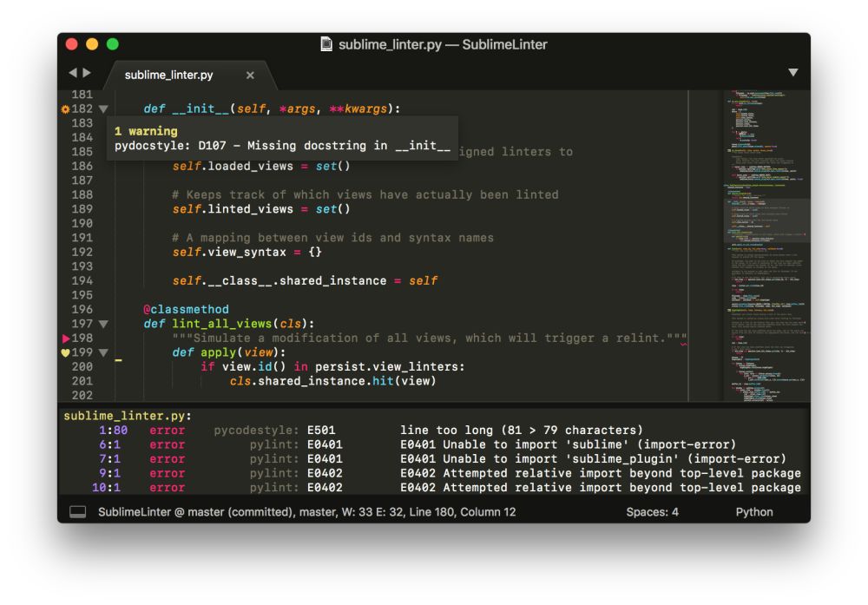Click the __init__ function name on line 182
The width and height of the screenshot is (868, 605).
[x=201, y=109]
